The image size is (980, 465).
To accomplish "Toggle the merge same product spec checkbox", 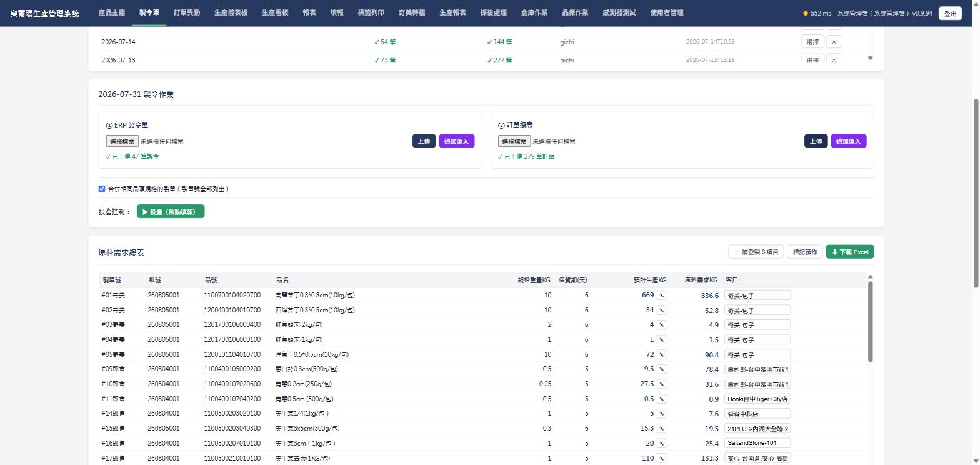I will [x=102, y=189].
